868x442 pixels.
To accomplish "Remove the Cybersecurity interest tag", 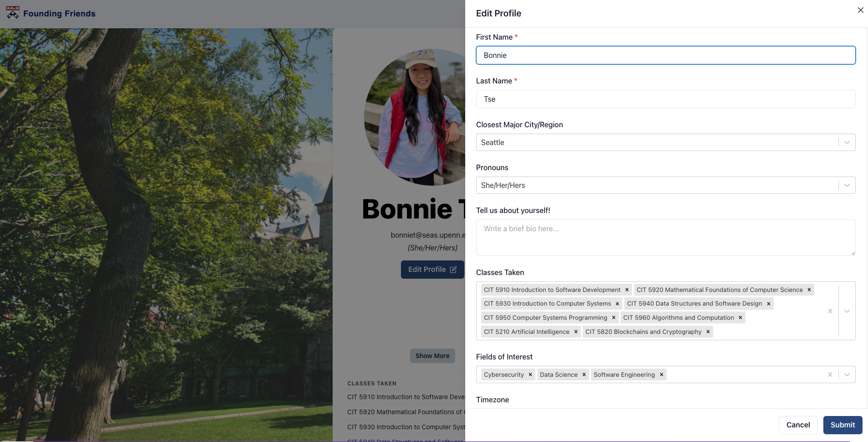I will coord(530,375).
